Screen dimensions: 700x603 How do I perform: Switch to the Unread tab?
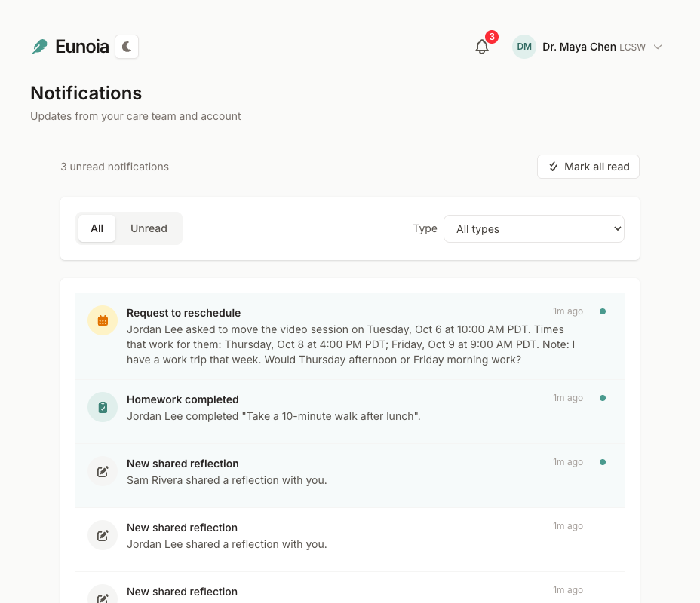(149, 228)
